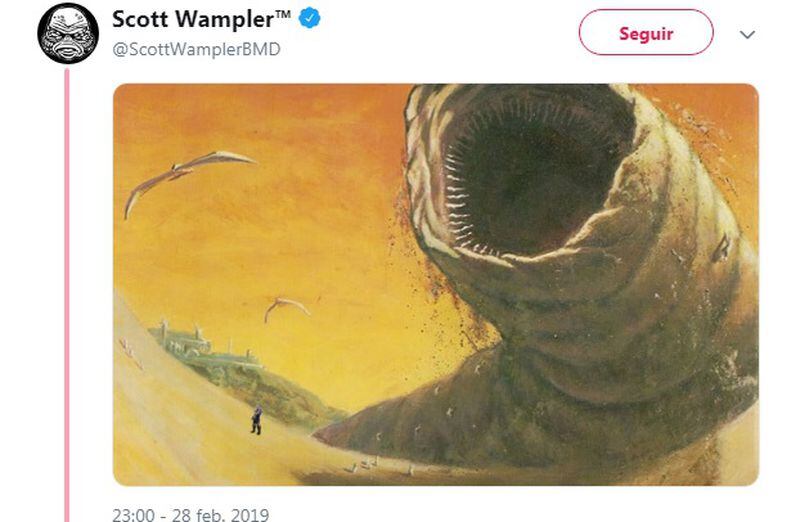Click the small ornithopter above the hill
Image resolution: width=800 pixels, height=522 pixels.
coord(286,308)
